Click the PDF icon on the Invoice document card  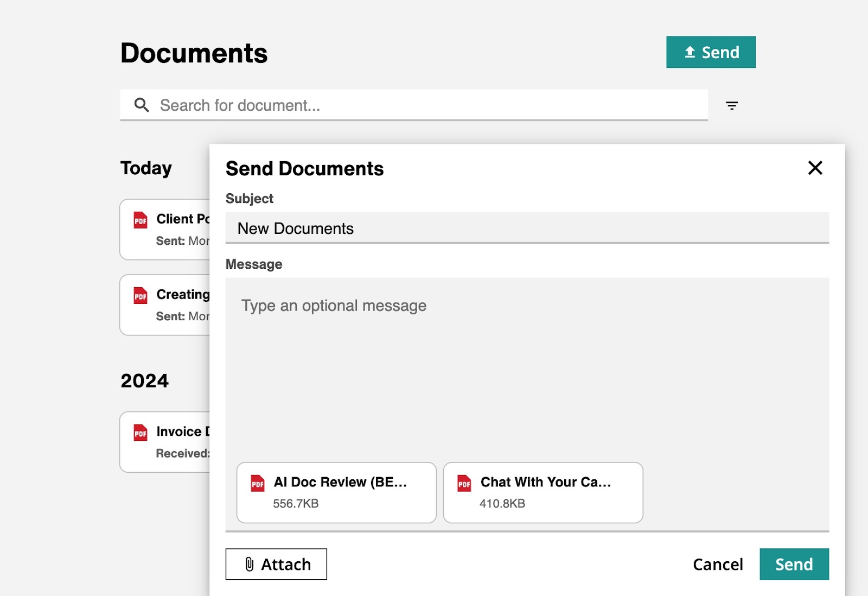click(x=140, y=433)
